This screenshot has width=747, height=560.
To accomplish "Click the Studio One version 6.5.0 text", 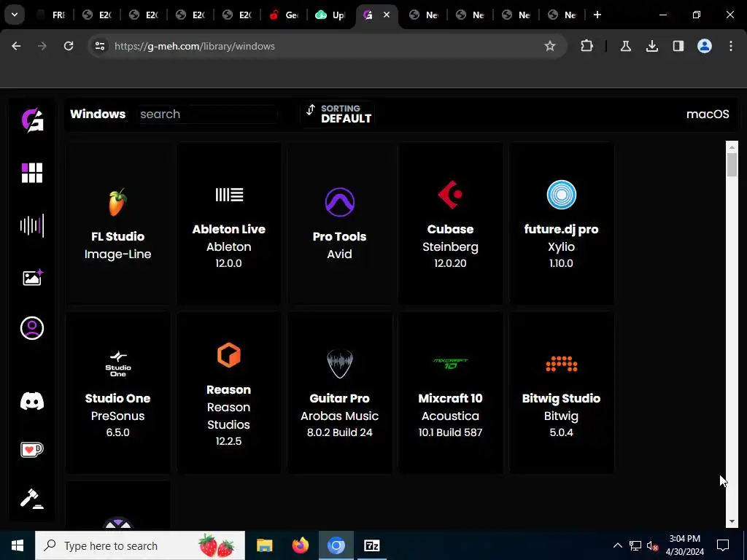I will point(117,432).
